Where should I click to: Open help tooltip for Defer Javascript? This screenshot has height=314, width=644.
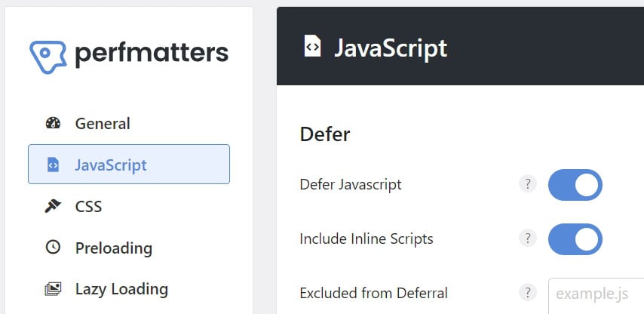click(x=528, y=184)
